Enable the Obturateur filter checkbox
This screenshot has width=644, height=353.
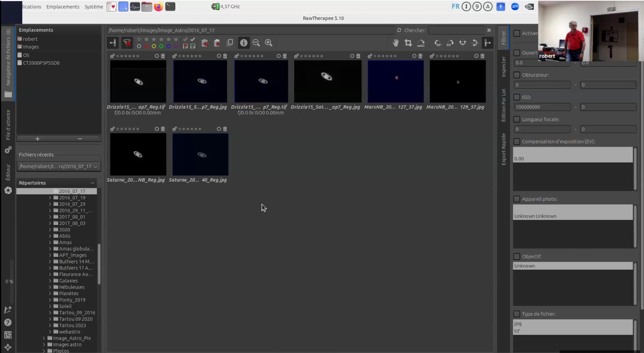pos(517,75)
